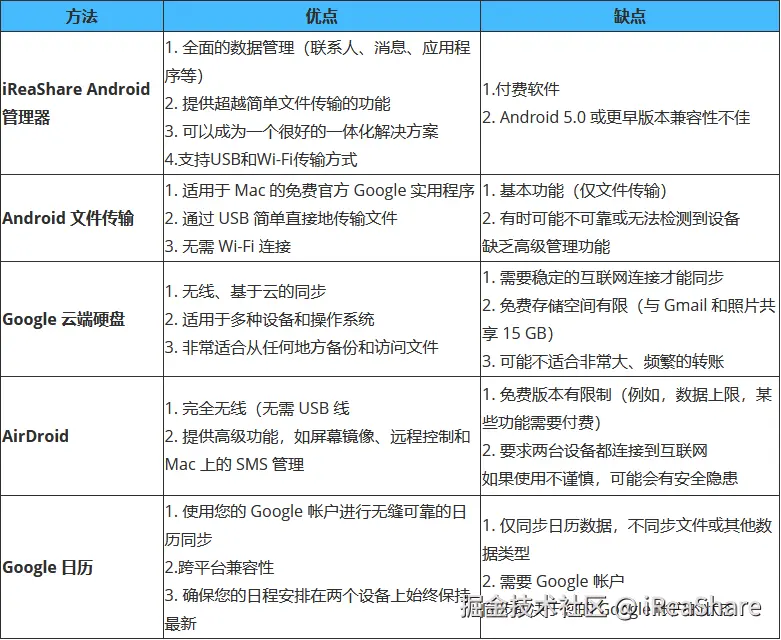Click text 完全无线（无需 USB 线

point(265,408)
